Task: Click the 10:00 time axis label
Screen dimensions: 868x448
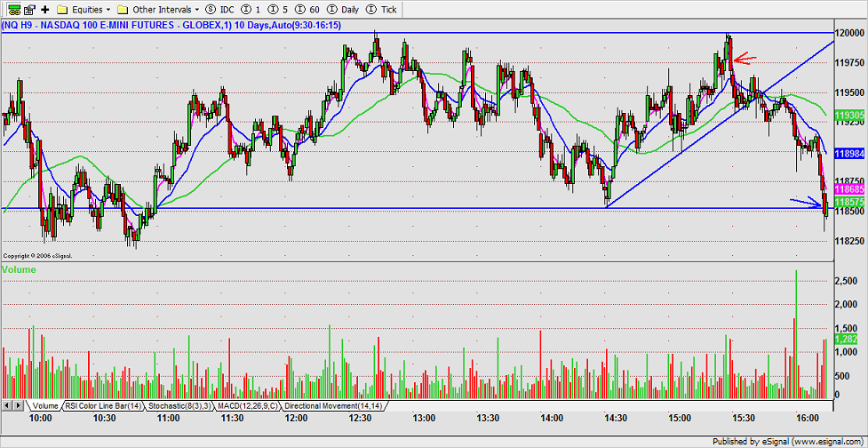Action: pos(42,418)
